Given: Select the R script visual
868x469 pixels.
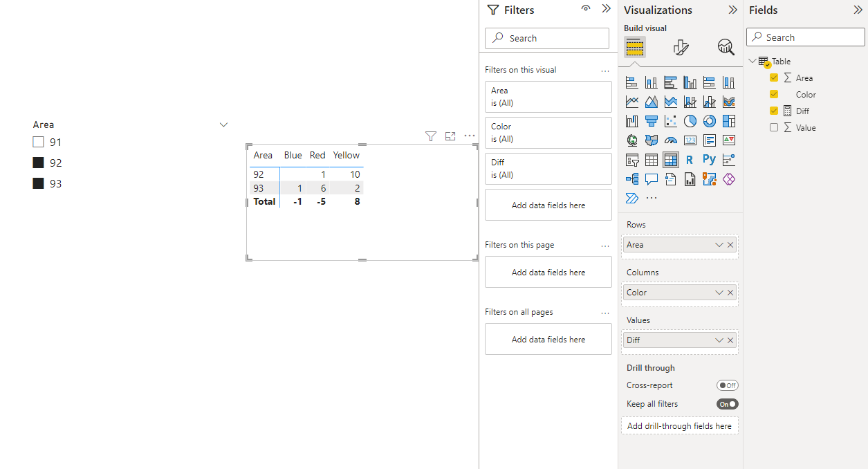Looking at the screenshot, I should (x=690, y=160).
